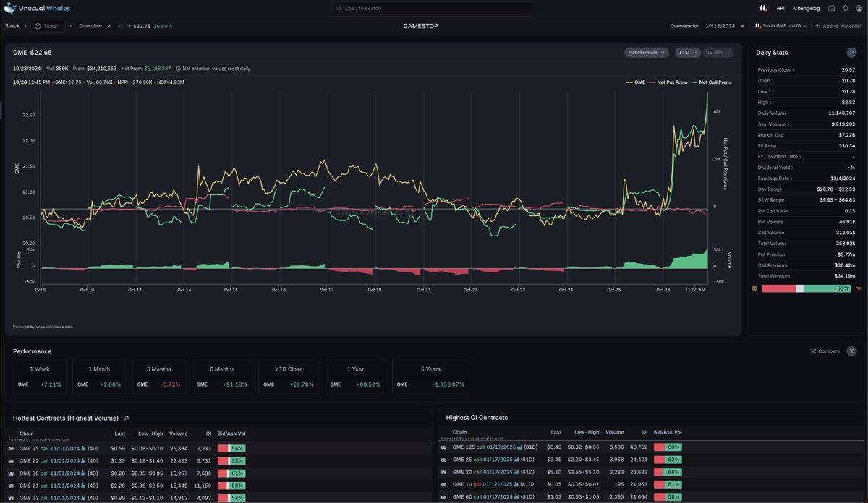The height and width of the screenshot is (503, 868).
Task: Open the Overview for date dropdown
Action: point(726,26)
